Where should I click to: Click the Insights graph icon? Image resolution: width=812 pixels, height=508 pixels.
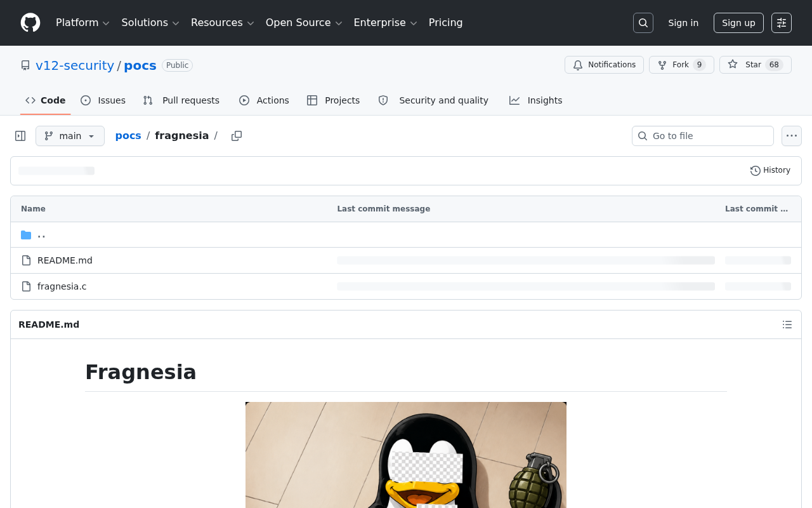coord(514,100)
